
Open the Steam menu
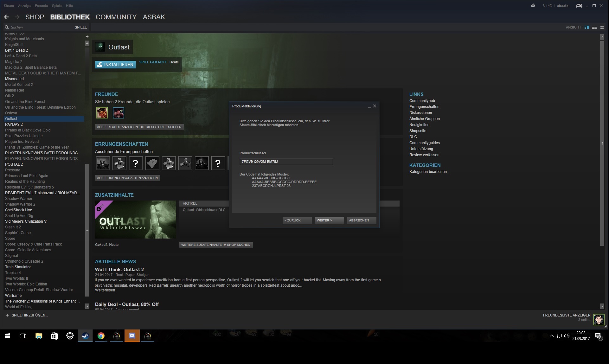pos(9,6)
